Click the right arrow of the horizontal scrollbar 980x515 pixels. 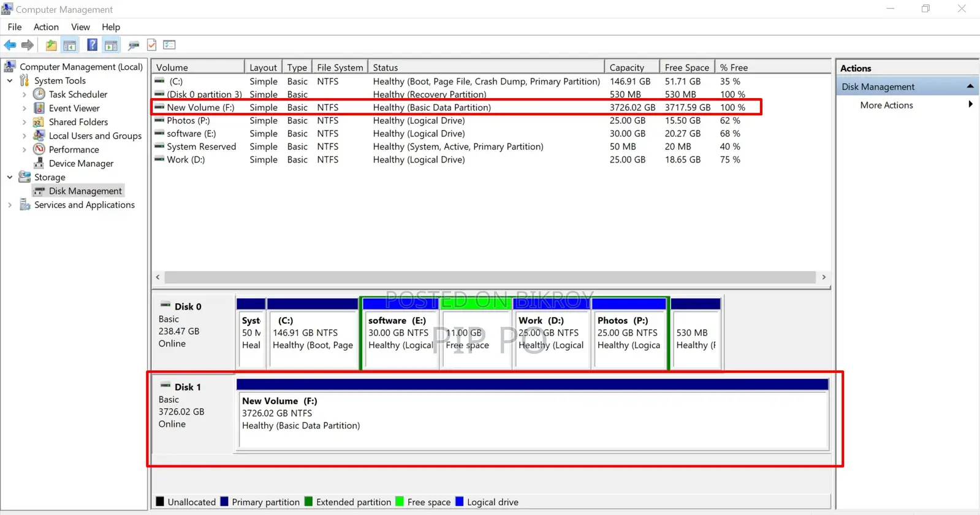point(824,277)
